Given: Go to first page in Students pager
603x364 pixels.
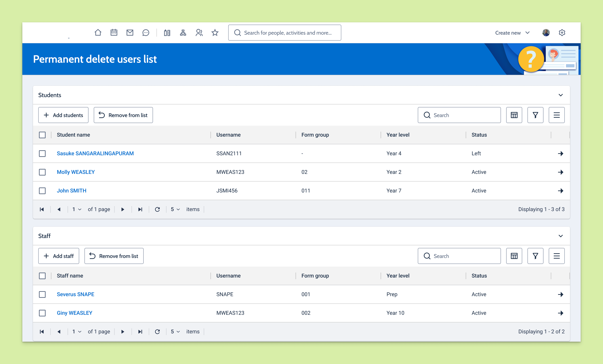Looking at the screenshot, I should coord(42,209).
